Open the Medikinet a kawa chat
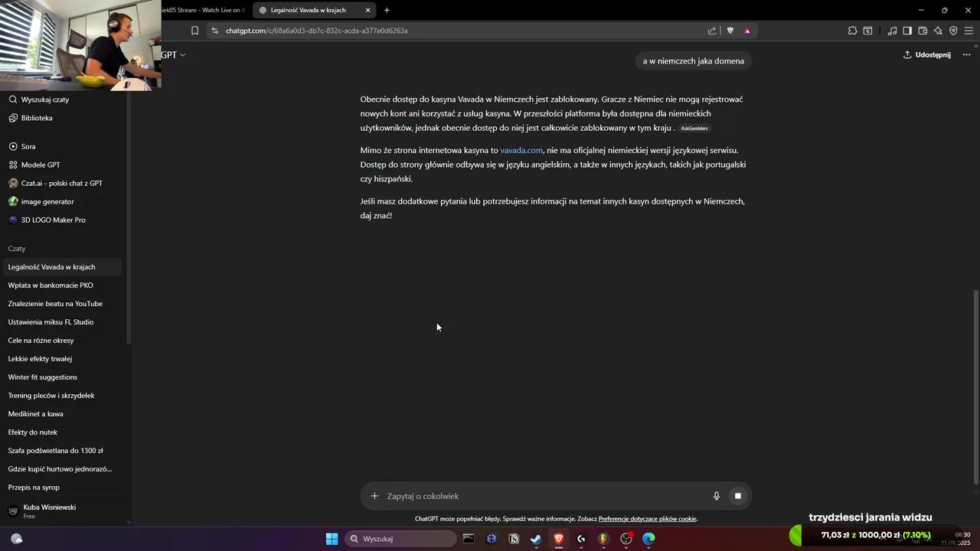 61,414
